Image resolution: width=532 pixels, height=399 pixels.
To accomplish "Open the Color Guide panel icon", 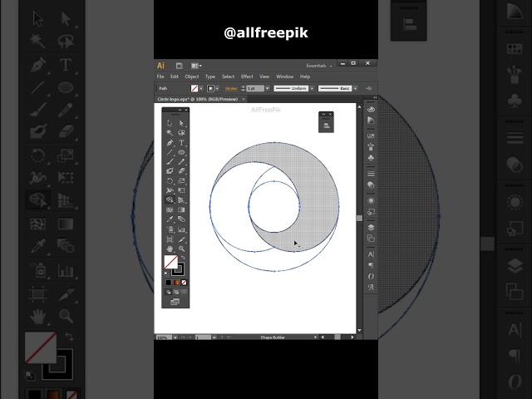I will click(x=371, y=120).
